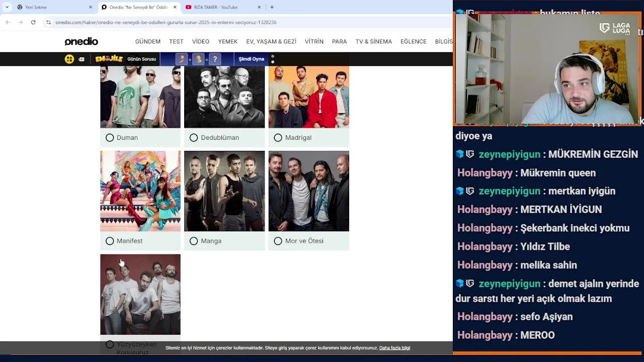Click the Günün Sorusu label
The image size is (644, 362).
[141, 59]
